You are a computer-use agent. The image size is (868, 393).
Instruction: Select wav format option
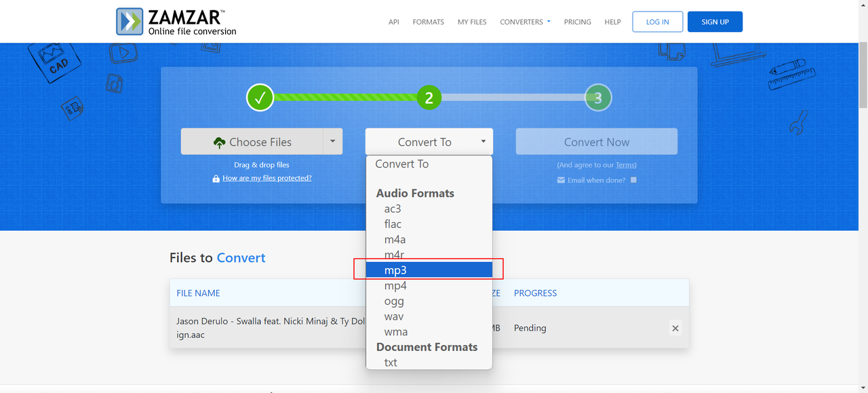(x=429, y=316)
